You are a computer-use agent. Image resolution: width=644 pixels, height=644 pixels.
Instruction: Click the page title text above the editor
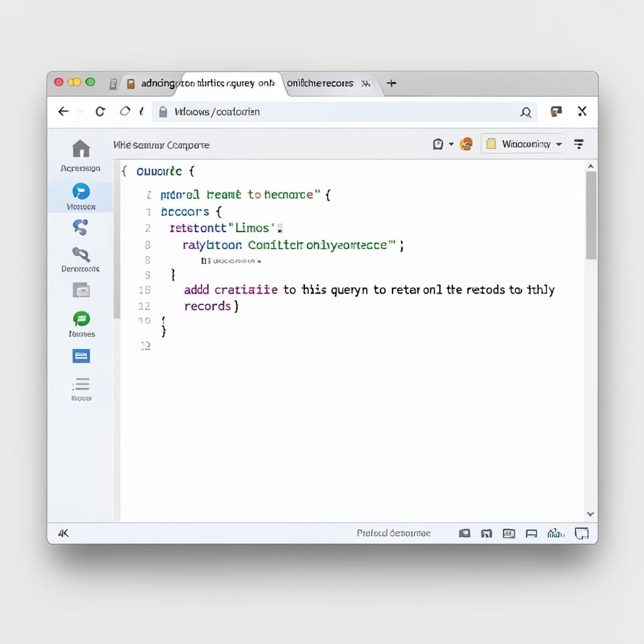point(161,145)
